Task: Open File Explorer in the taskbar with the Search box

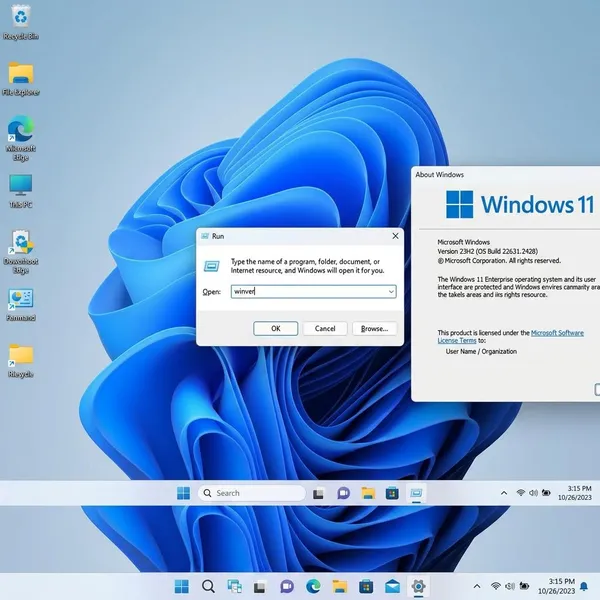Action: [x=368, y=493]
